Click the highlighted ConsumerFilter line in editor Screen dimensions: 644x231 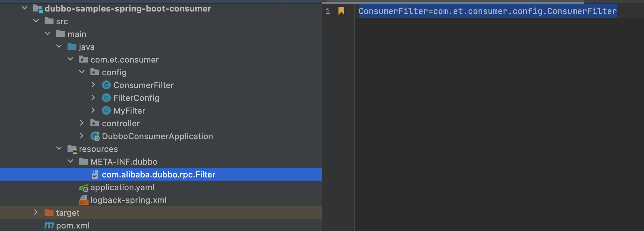(487, 11)
